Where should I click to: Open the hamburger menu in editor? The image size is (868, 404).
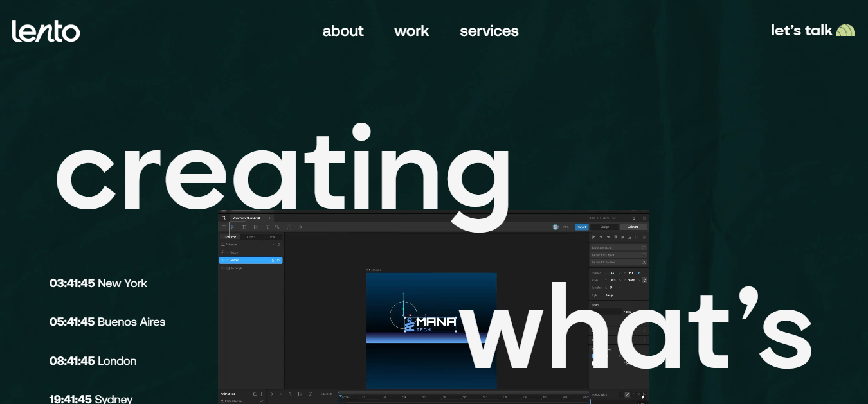(223, 227)
